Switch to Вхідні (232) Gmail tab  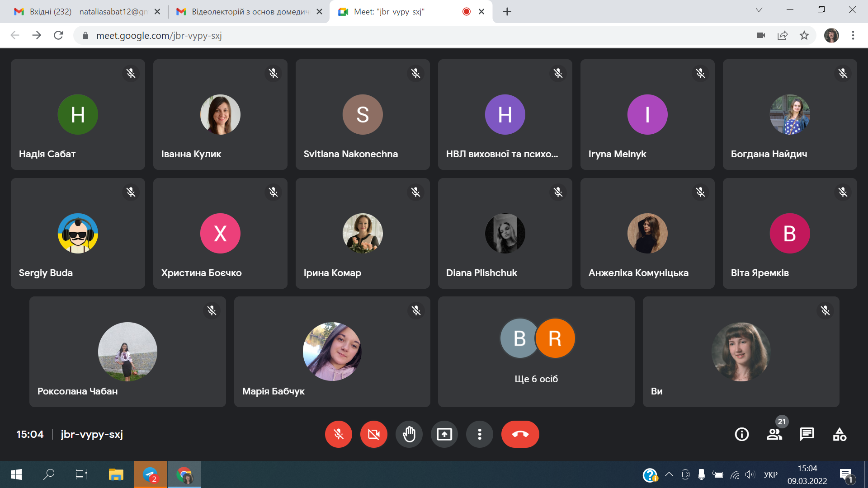coord(86,12)
